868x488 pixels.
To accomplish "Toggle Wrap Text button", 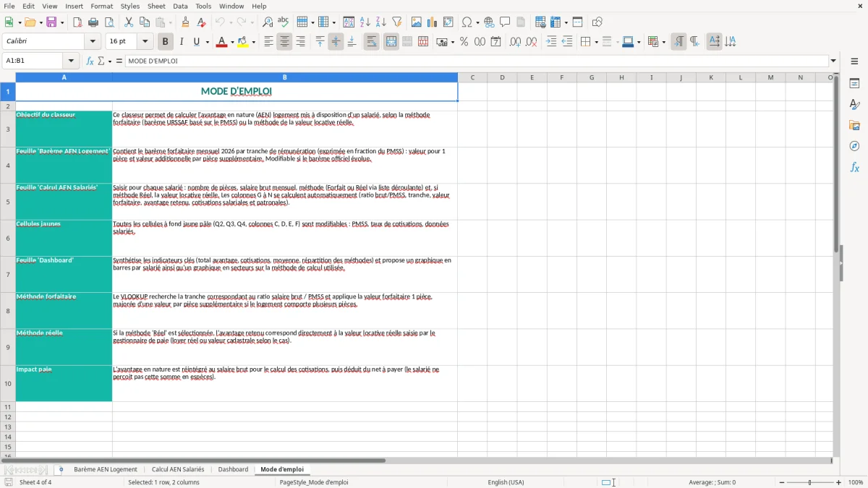I will [371, 42].
